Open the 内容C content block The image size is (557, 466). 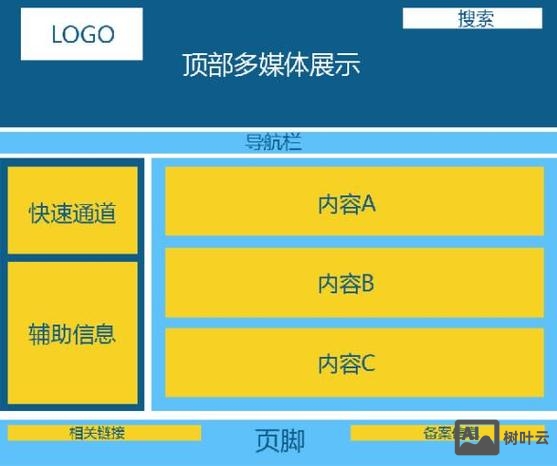click(355, 363)
